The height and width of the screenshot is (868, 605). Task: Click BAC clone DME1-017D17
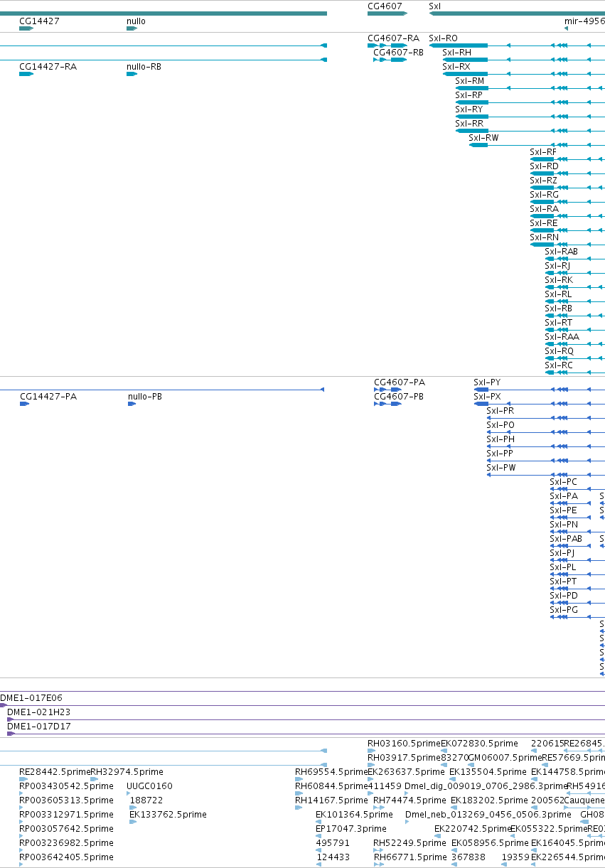[x=38, y=726]
